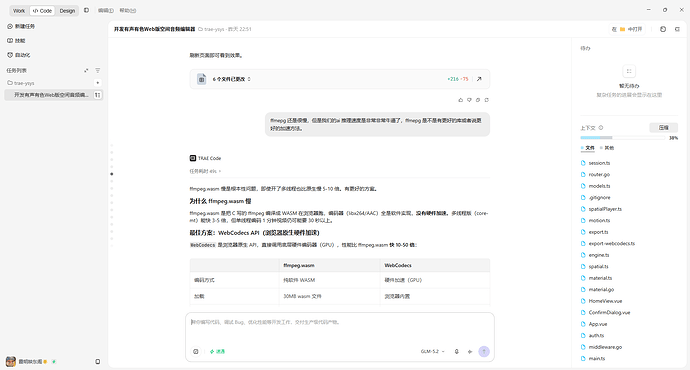Toggle the green 速通 fast mode button
This screenshot has height=370, width=690.
coord(217,352)
